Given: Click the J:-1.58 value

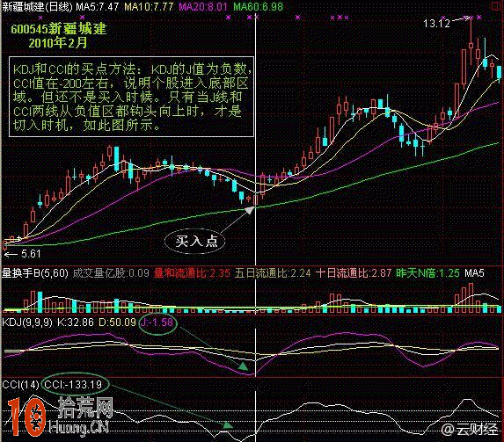Looking at the screenshot, I should [157, 322].
